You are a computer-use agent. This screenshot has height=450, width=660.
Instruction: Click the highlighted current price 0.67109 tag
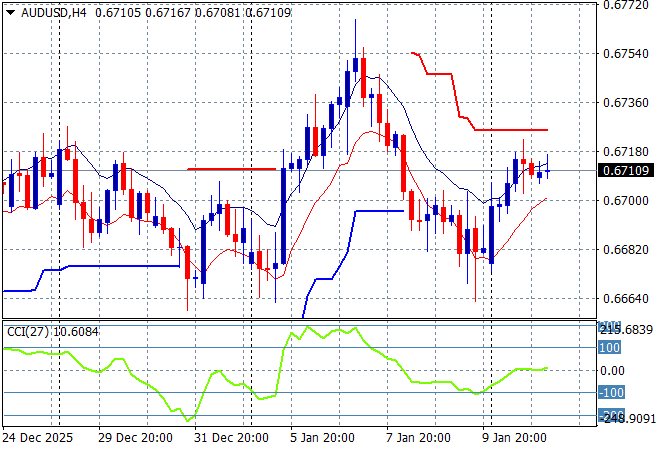[627, 171]
